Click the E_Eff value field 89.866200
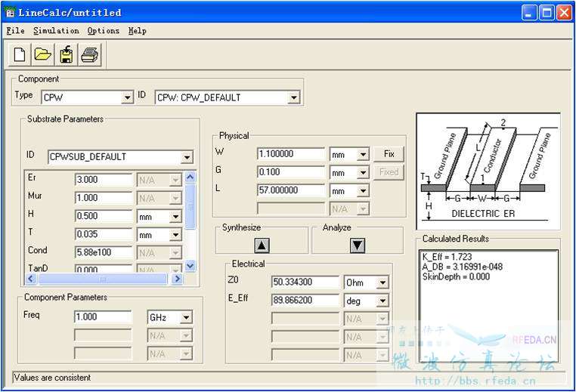 click(305, 301)
